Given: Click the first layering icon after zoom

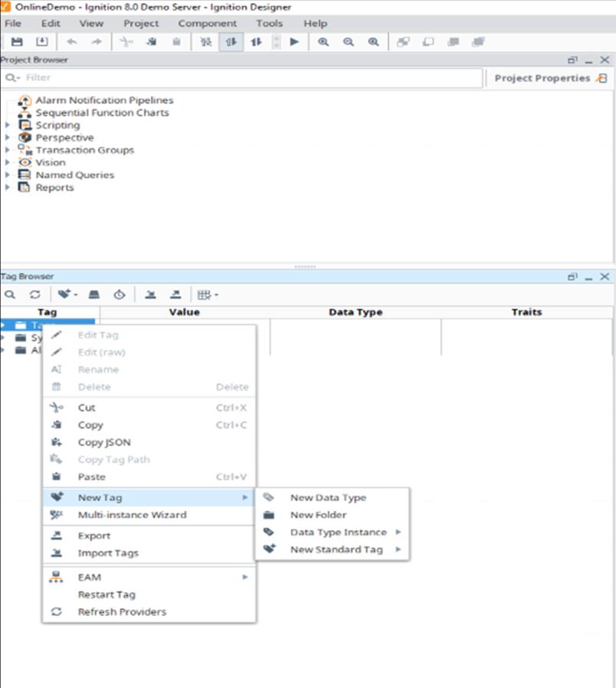Looking at the screenshot, I should point(403,41).
